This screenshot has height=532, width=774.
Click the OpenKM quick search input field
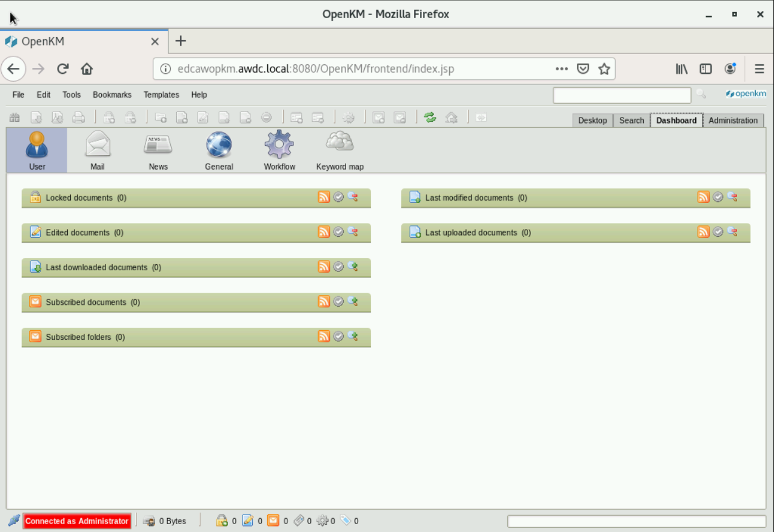tap(622, 95)
